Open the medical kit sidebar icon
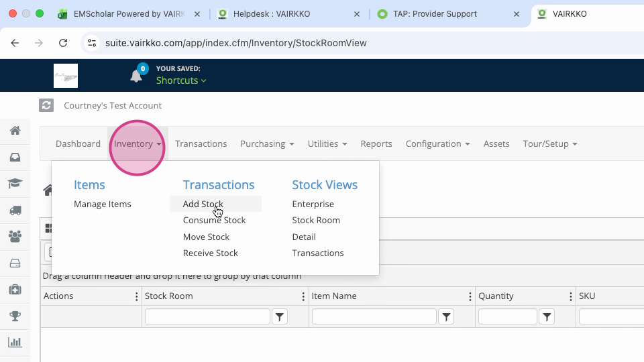The height and width of the screenshot is (362, 644). pyautogui.click(x=15, y=290)
